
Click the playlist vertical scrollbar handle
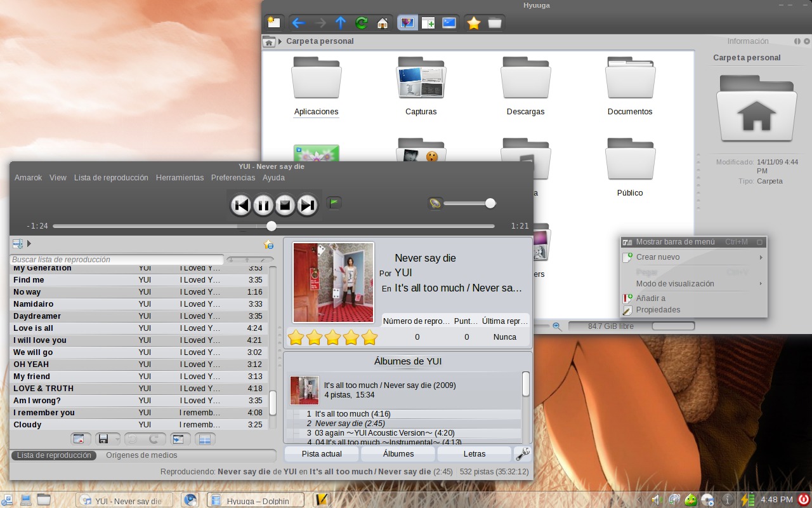pyautogui.click(x=273, y=403)
